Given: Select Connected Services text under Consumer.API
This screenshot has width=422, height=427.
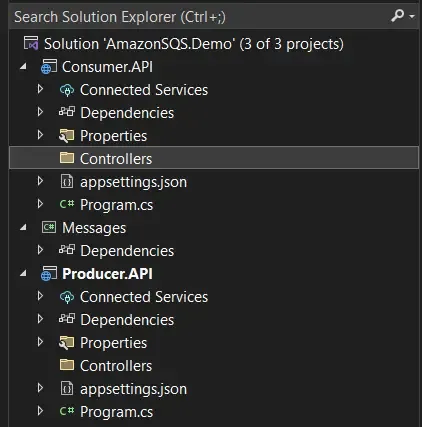Looking at the screenshot, I should pyautogui.click(x=144, y=90).
